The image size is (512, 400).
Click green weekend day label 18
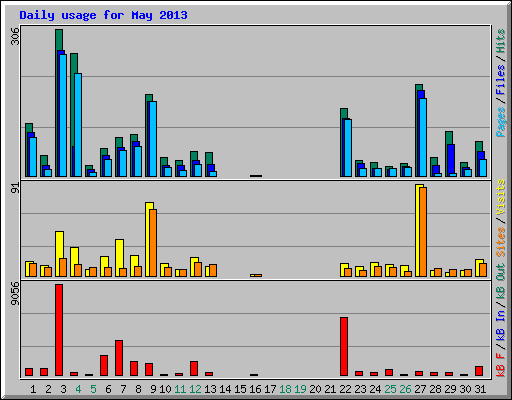click(285, 389)
